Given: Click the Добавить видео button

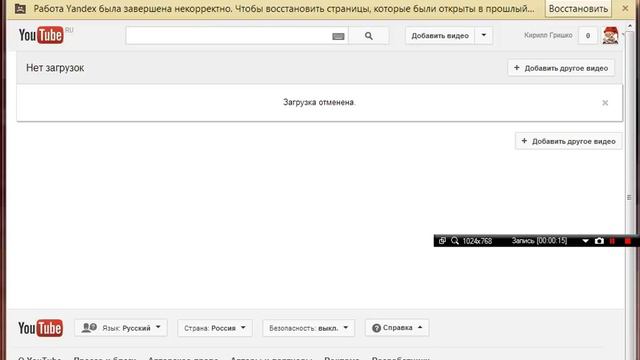Looking at the screenshot, I should 440,36.
